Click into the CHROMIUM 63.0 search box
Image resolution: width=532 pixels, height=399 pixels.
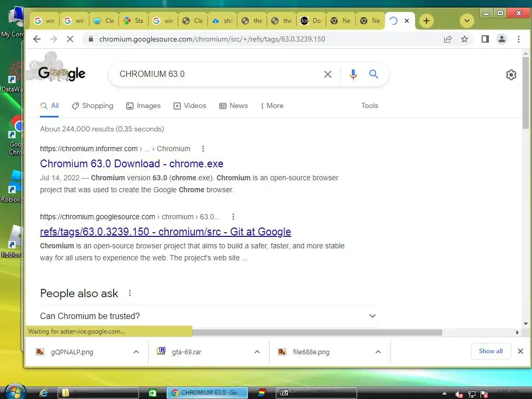(217, 74)
